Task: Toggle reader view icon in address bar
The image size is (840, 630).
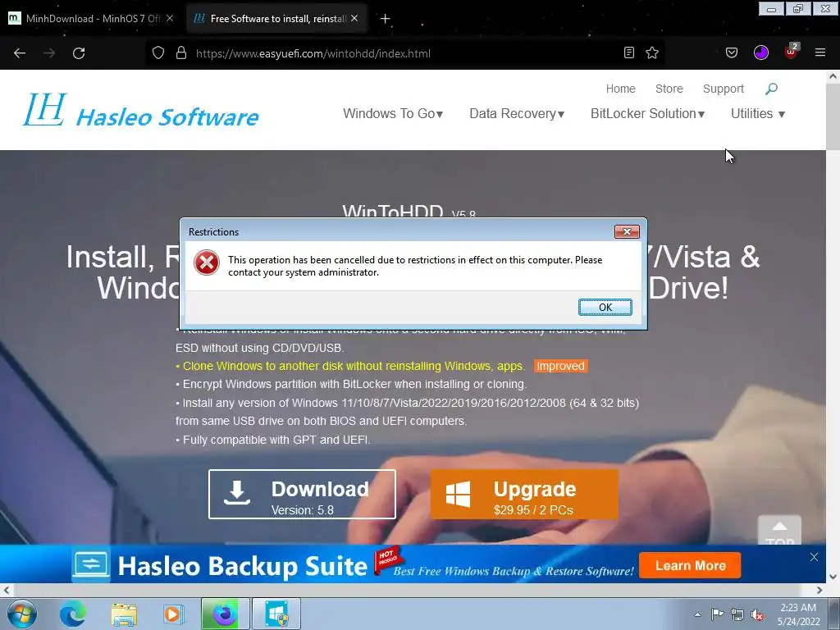Action: 629,52
